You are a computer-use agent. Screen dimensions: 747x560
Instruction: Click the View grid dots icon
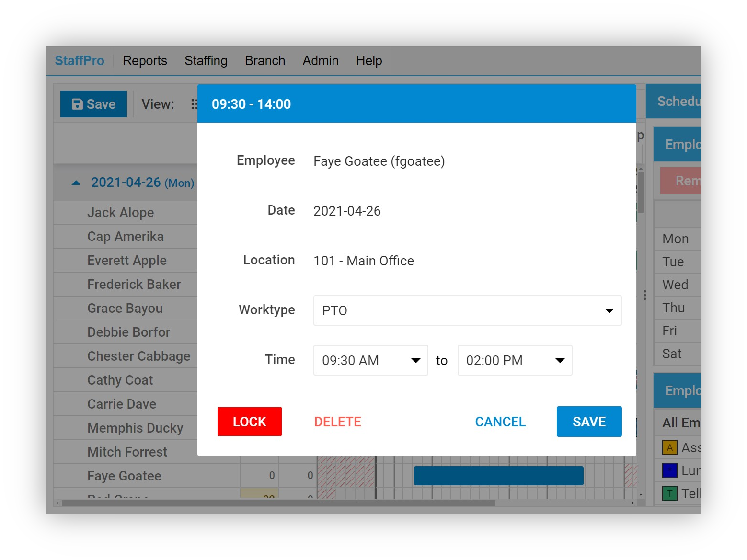pos(194,104)
